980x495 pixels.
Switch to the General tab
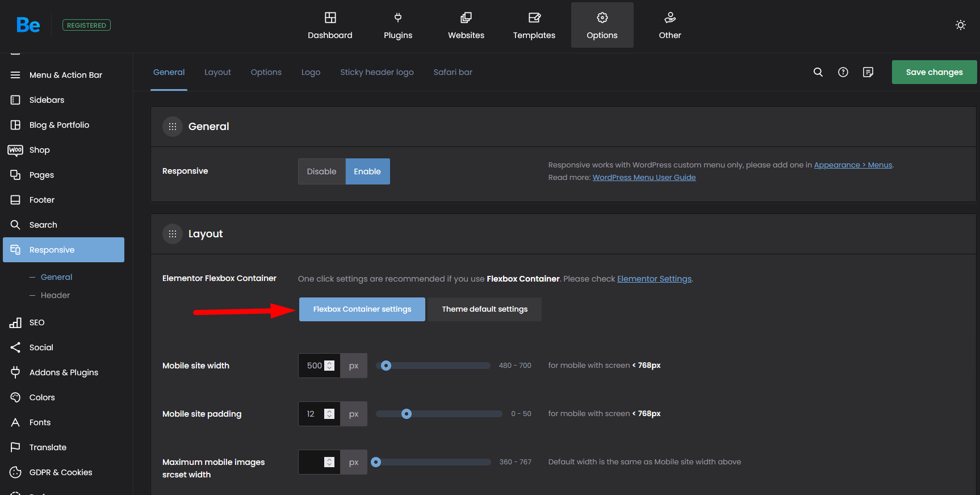click(x=169, y=72)
